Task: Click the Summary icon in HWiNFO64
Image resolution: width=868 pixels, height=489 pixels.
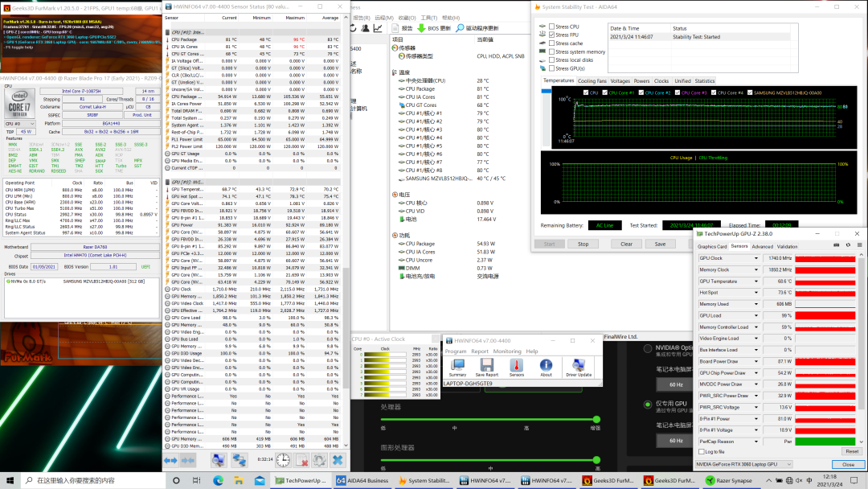Action: tap(457, 366)
